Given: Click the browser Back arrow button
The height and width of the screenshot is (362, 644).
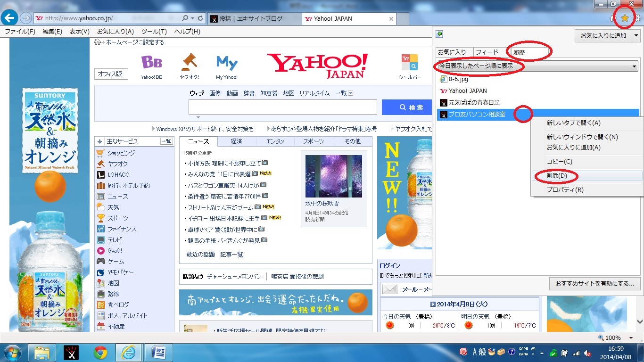Looking at the screenshot, I should pyautogui.click(x=9, y=18).
